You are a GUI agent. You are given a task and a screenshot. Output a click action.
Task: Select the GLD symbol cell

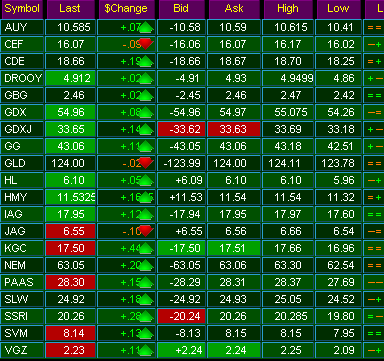[22, 163]
